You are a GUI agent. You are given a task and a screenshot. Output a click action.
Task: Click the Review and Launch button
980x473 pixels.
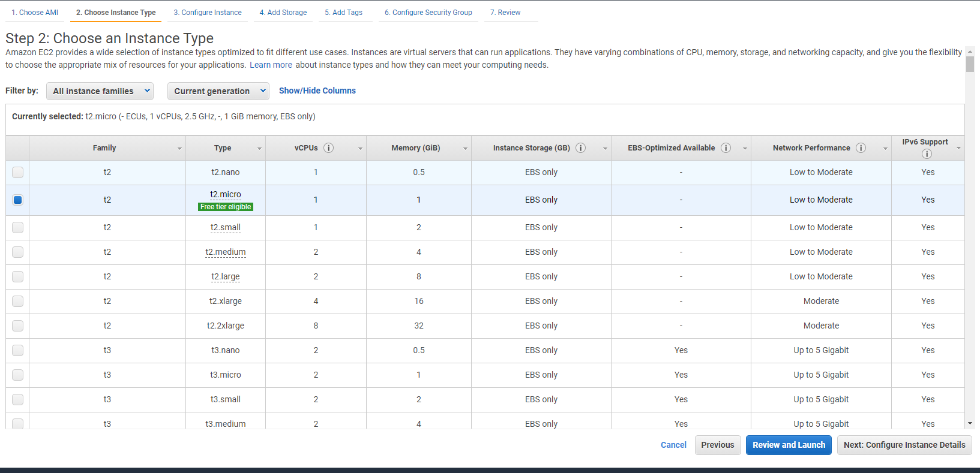click(789, 445)
